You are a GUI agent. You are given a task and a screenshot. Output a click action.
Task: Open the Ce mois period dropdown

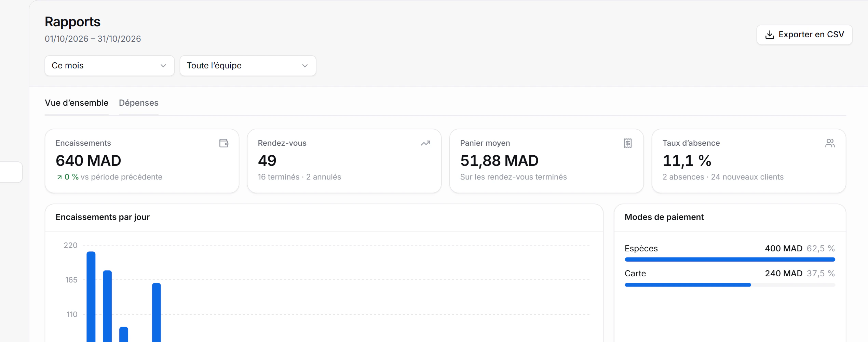click(x=109, y=66)
